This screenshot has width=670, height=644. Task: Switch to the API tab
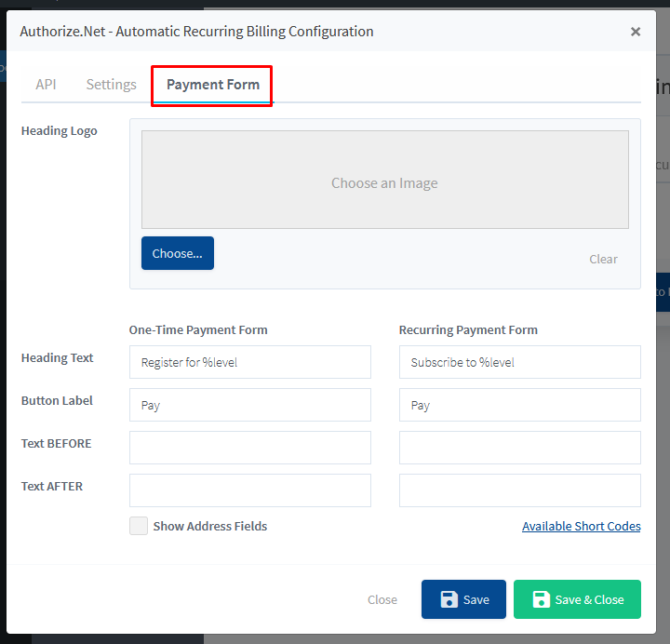[x=46, y=84]
